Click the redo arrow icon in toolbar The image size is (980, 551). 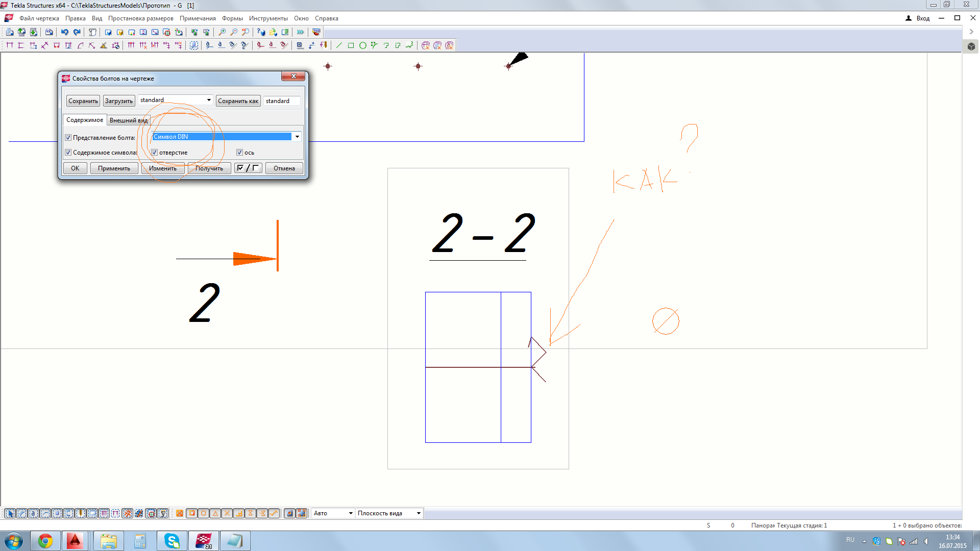pos(77,32)
